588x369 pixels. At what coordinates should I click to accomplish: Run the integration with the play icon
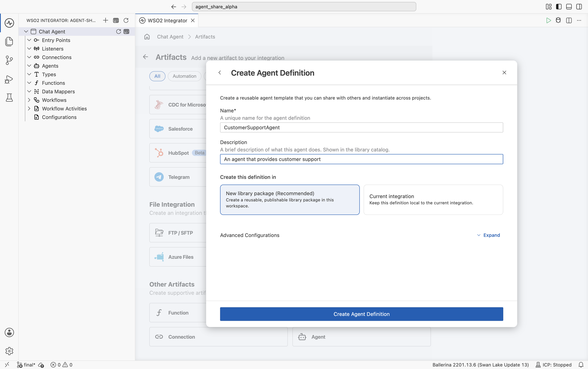pyautogui.click(x=548, y=20)
